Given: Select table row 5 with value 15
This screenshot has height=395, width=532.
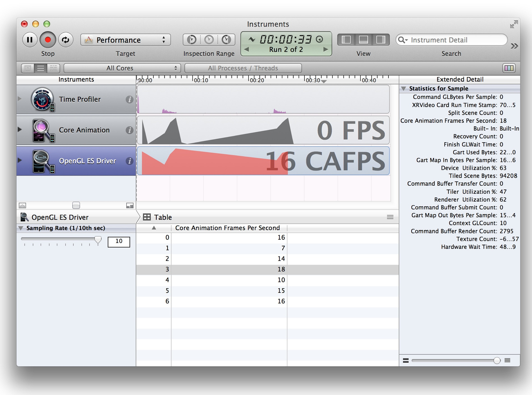Looking at the screenshot, I should (x=267, y=291).
